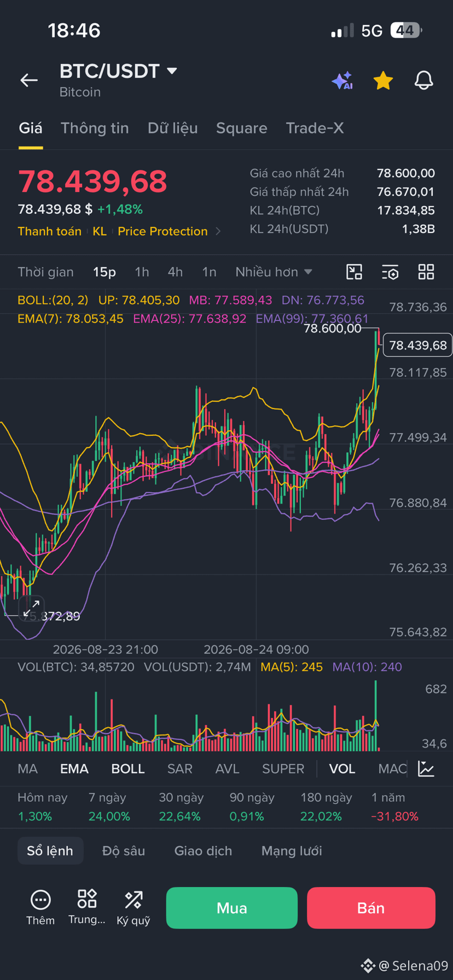
Task: Toggle the SAR indicator
Action: (x=179, y=768)
